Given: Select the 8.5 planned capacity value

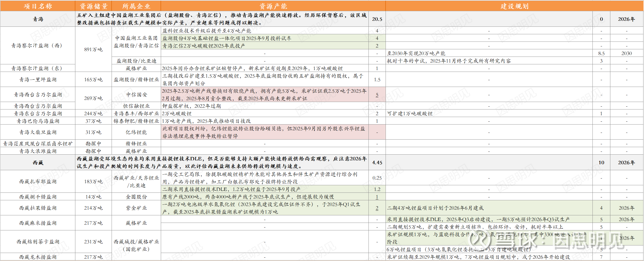Looking at the screenshot, I should point(601,53).
